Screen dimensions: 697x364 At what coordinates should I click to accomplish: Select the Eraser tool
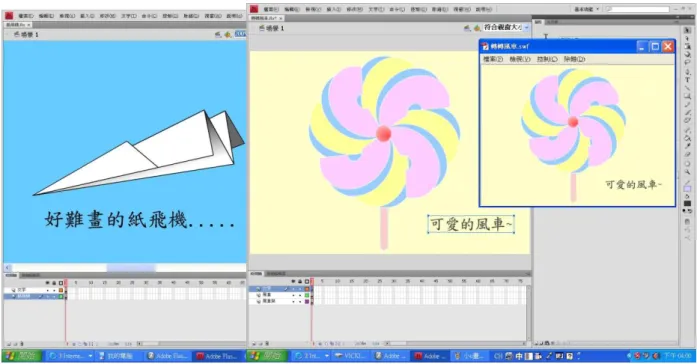[687, 154]
